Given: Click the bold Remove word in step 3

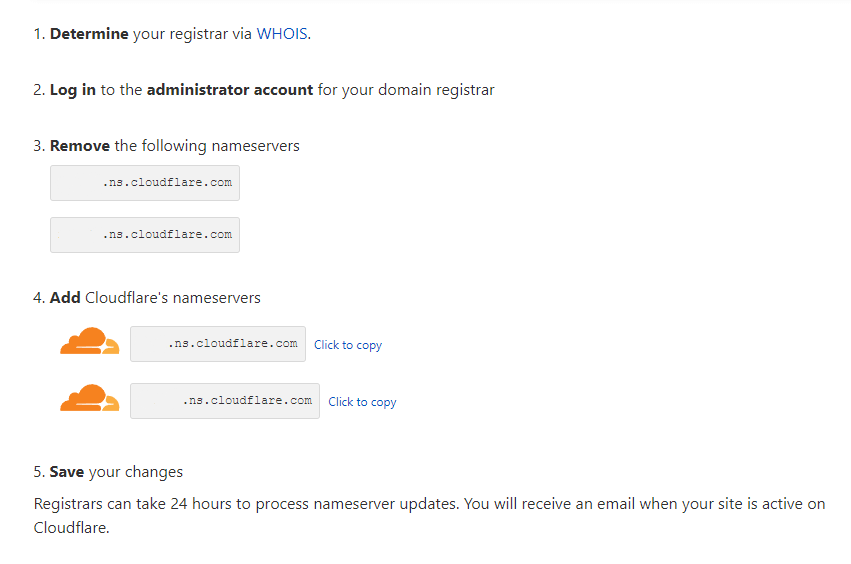Looking at the screenshot, I should [80, 146].
